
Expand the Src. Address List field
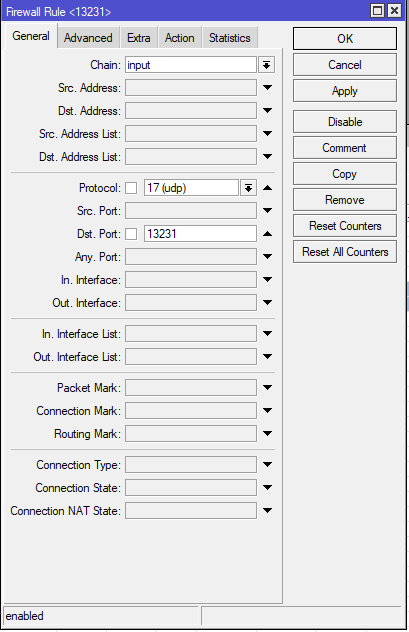(268, 133)
